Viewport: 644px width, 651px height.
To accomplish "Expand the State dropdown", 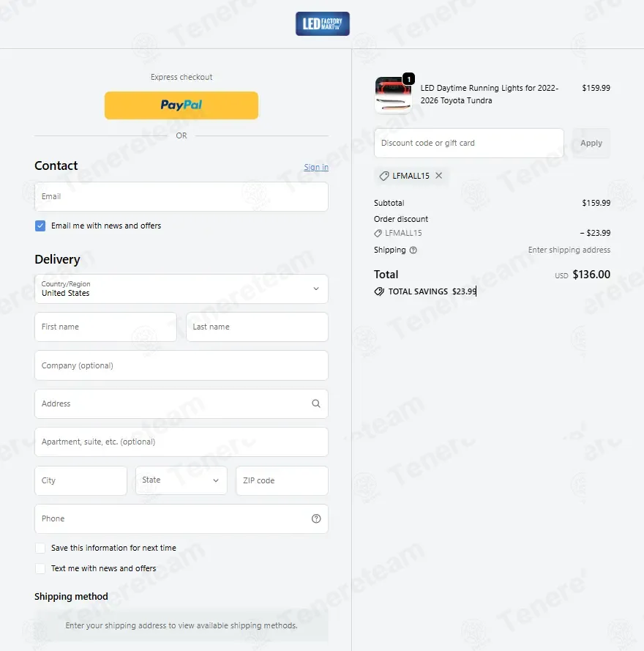I will pos(181,480).
